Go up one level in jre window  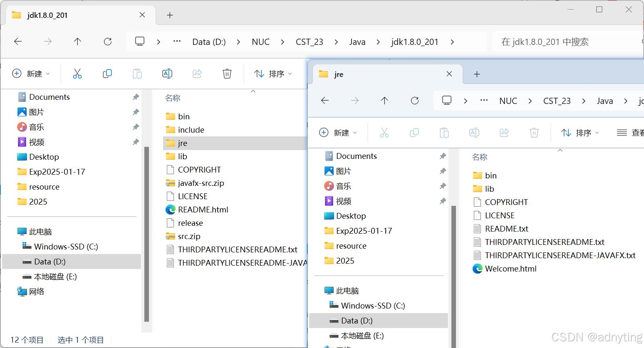pos(384,100)
